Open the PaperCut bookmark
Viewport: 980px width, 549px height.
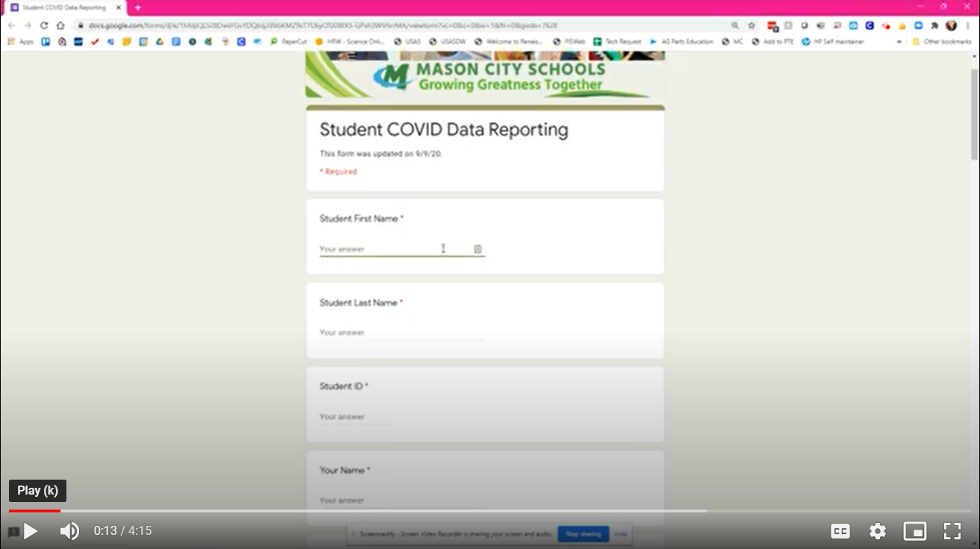[x=289, y=42]
